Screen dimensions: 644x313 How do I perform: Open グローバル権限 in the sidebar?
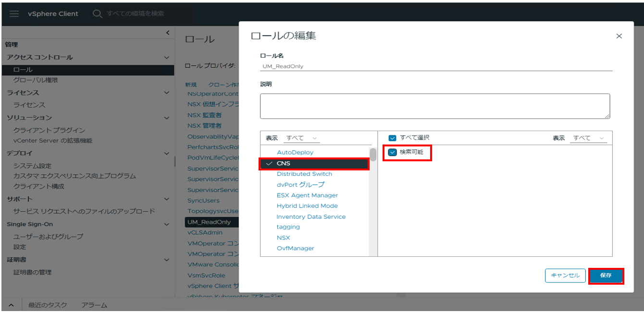36,80
